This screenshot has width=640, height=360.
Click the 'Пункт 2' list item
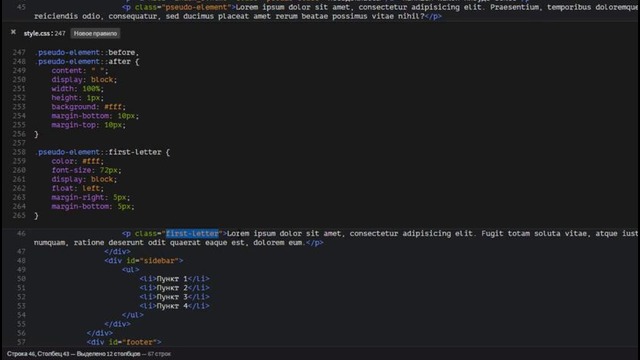click(174, 288)
